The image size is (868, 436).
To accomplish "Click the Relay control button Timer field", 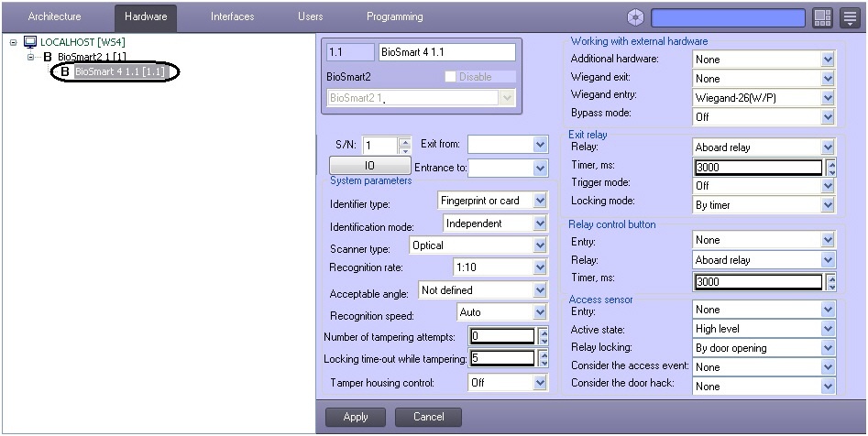I will [758, 281].
